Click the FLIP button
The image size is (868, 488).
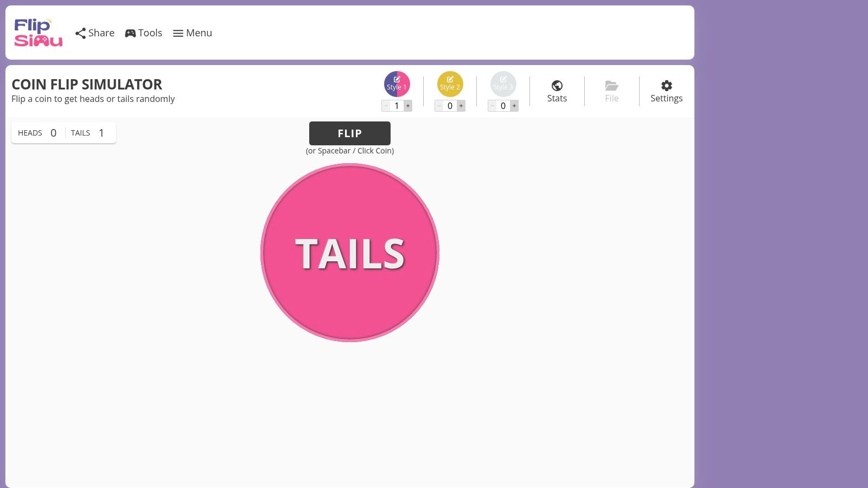pos(350,133)
